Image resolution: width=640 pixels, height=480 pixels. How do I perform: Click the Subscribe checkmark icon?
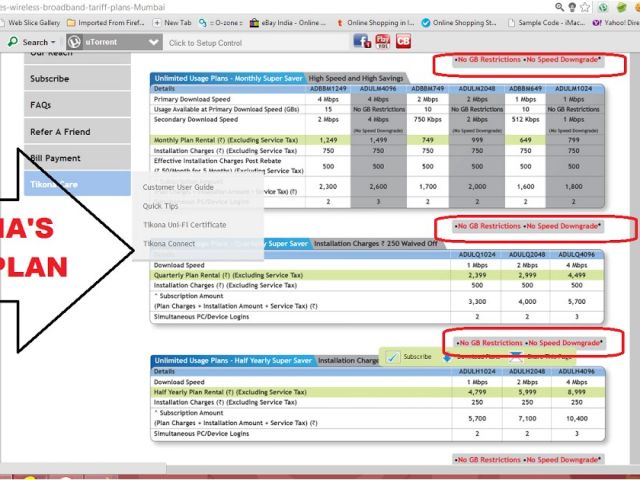click(392, 356)
